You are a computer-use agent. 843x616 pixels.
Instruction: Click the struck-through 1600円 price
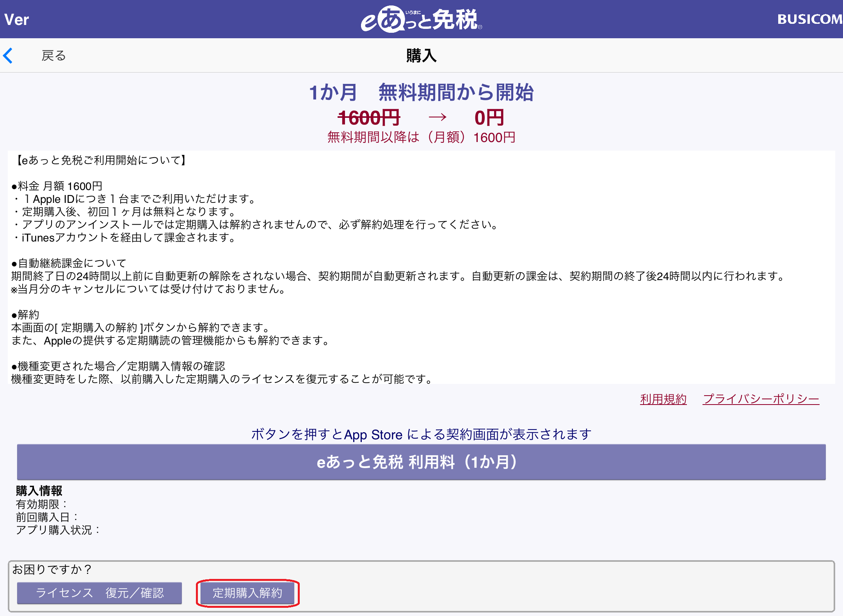pyautogui.click(x=369, y=117)
